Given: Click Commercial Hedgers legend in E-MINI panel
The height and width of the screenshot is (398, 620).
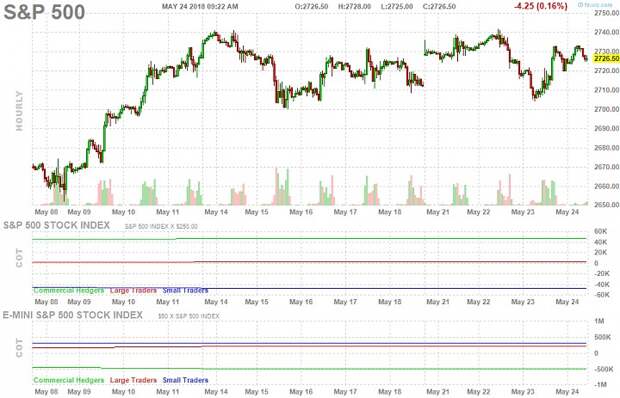Looking at the screenshot, I should 69,380.
